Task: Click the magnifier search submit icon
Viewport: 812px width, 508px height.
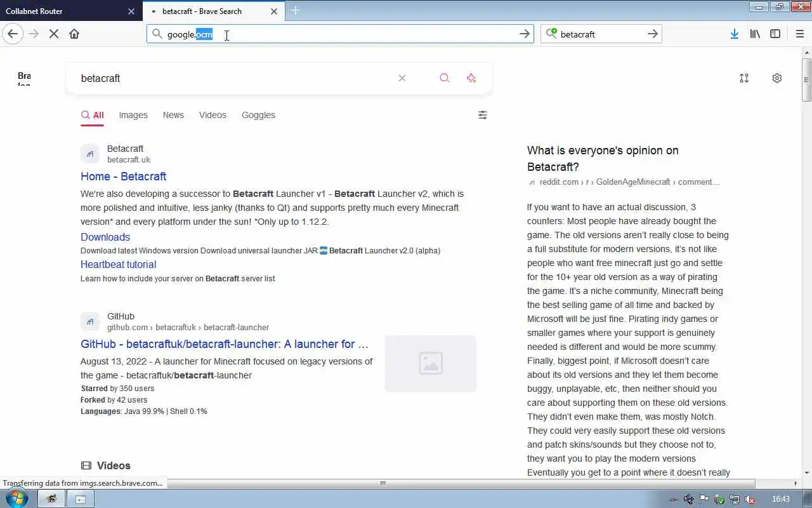Action: (445, 78)
